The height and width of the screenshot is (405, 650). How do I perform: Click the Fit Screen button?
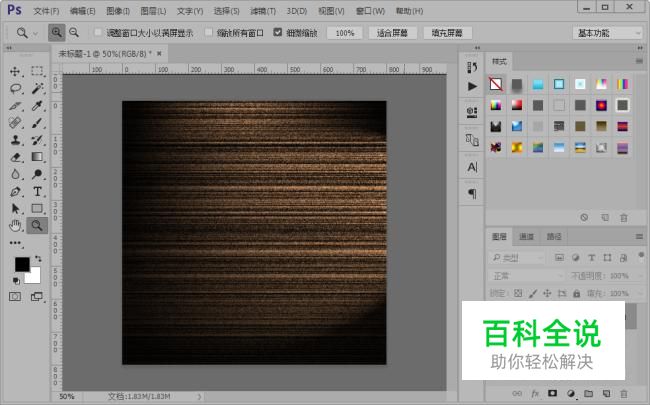tap(392, 33)
